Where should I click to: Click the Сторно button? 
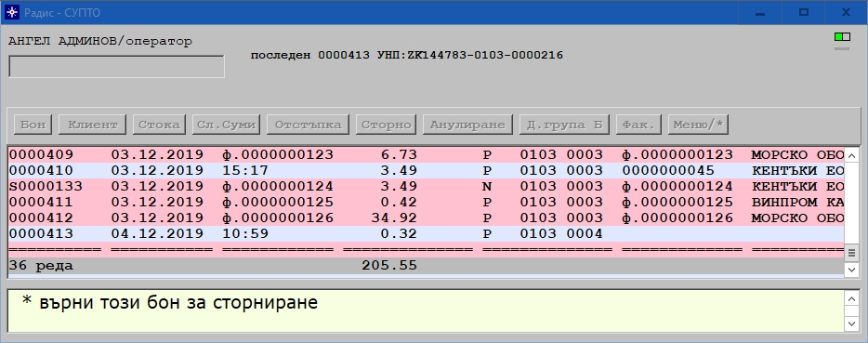(386, 125)
